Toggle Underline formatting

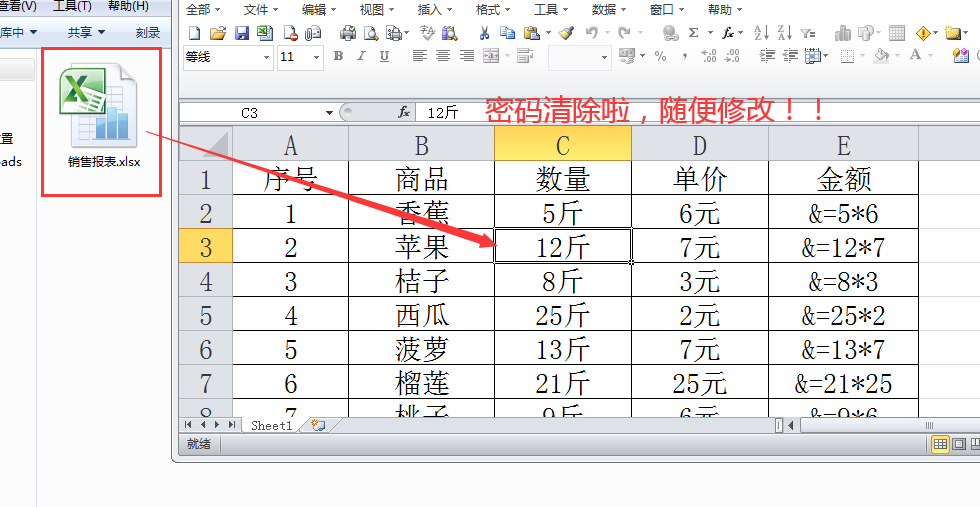[x=384, y=56]
